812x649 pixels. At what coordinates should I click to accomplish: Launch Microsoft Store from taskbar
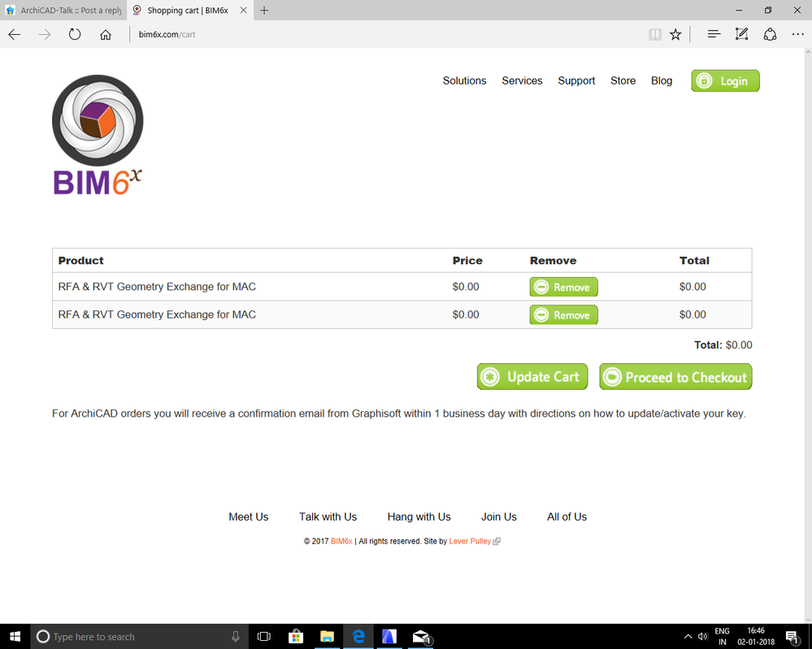click(296, 637)
